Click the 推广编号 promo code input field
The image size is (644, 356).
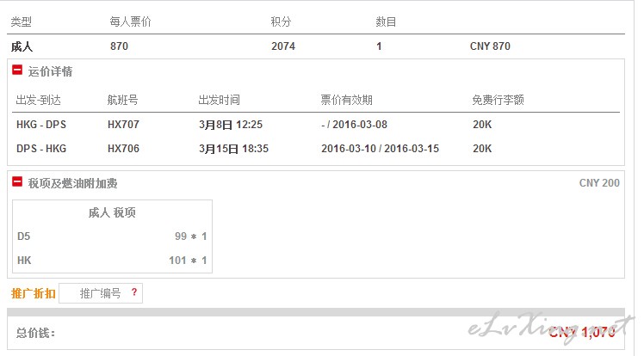click(101, 293)
